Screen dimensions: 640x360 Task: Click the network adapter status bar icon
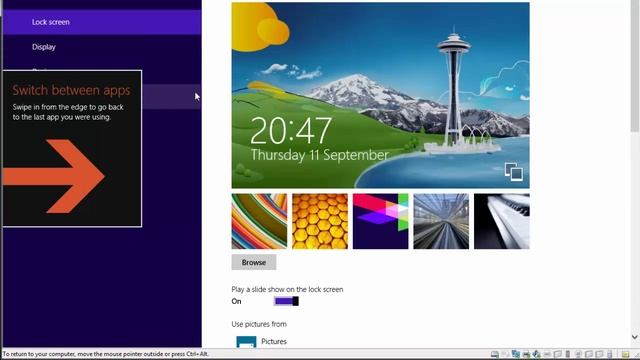point(516,354)
